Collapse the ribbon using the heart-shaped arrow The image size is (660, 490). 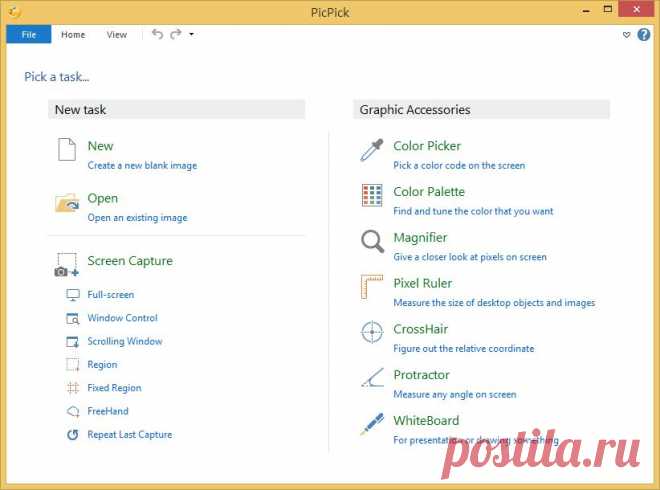(x=626, y=35)
